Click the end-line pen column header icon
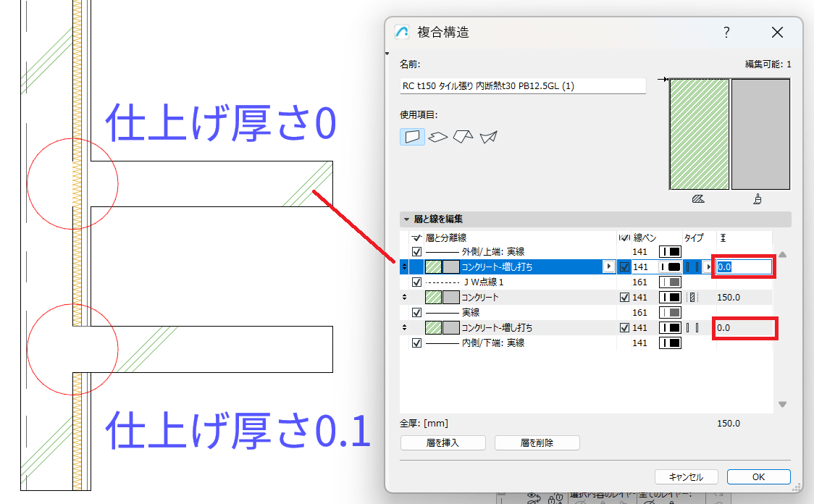This screenshot has height=504, width=814. (x=624, y=238)
